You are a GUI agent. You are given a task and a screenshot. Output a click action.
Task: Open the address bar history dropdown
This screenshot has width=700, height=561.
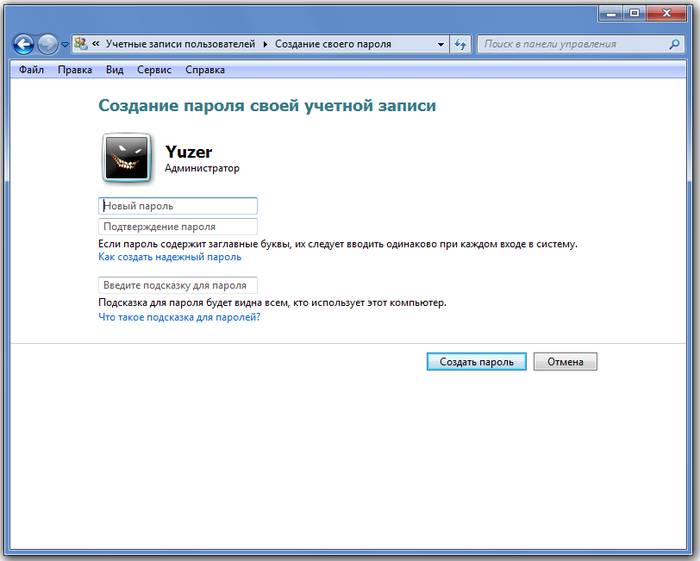click(441, 44)
